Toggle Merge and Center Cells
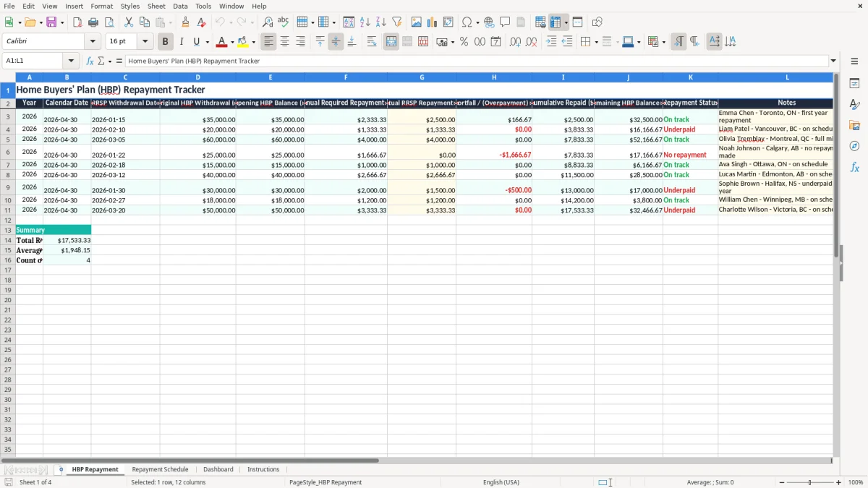This screenshot has width=868, height=488. 391,42
